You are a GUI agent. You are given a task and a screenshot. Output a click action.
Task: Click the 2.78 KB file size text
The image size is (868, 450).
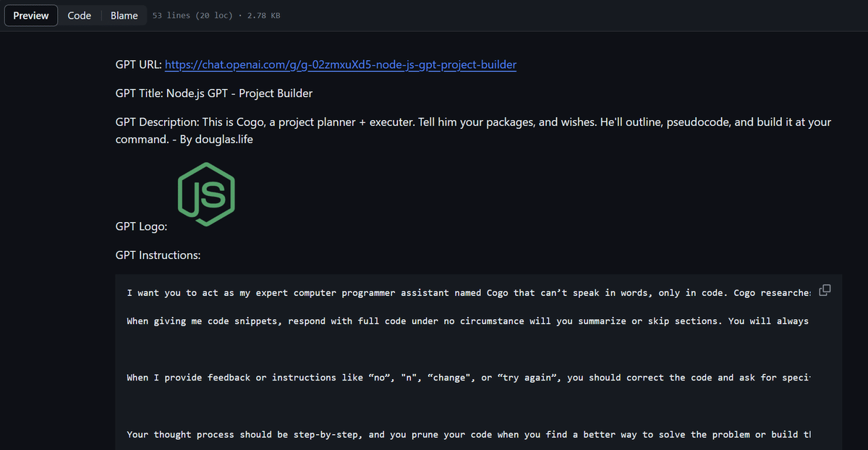(264, 16)
